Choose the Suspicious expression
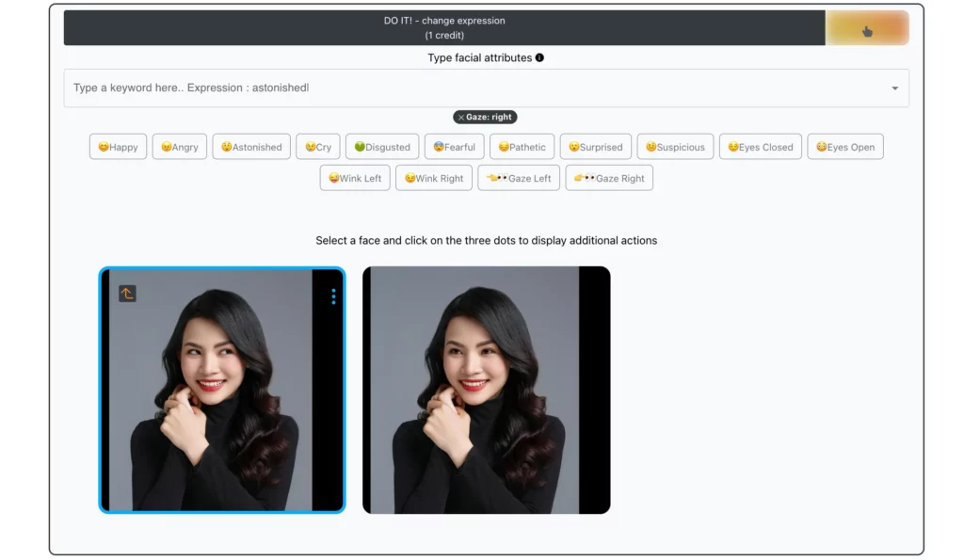Viewport: 964px width, 560px height. click(675, 147)
